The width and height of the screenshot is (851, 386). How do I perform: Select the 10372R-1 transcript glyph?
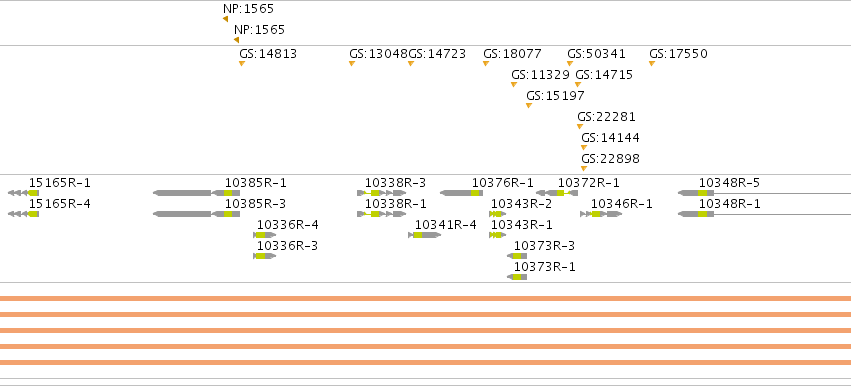point(557,193)
